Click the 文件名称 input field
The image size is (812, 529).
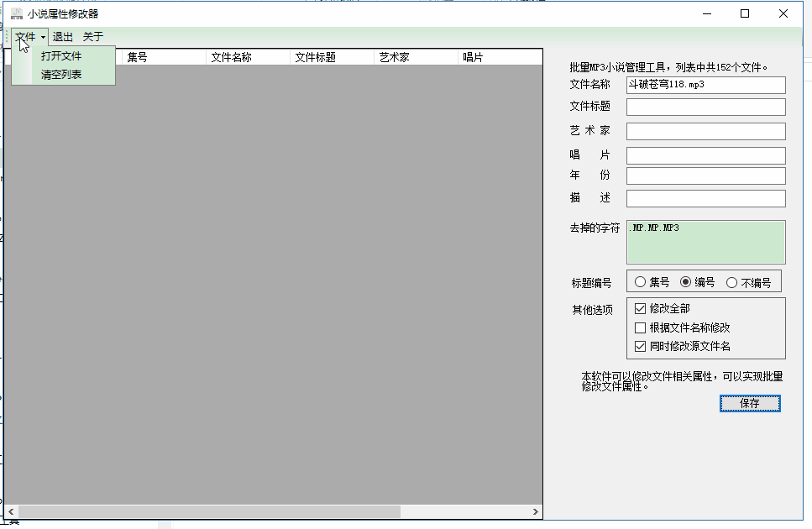pos(705,86)
